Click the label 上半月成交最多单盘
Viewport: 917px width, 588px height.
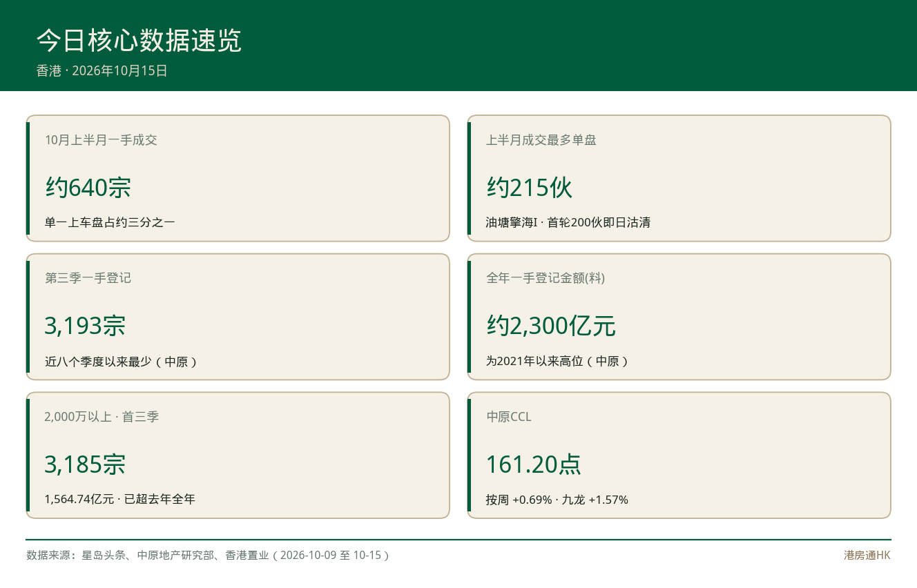click(541, 140)
